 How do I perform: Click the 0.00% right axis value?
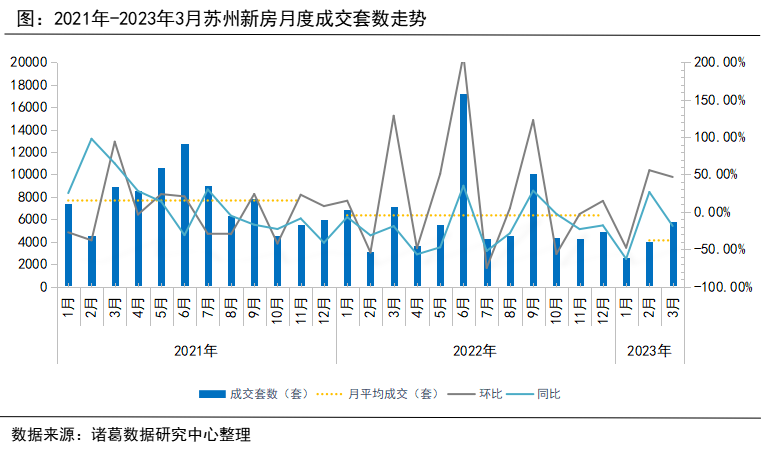coord(712,212)
